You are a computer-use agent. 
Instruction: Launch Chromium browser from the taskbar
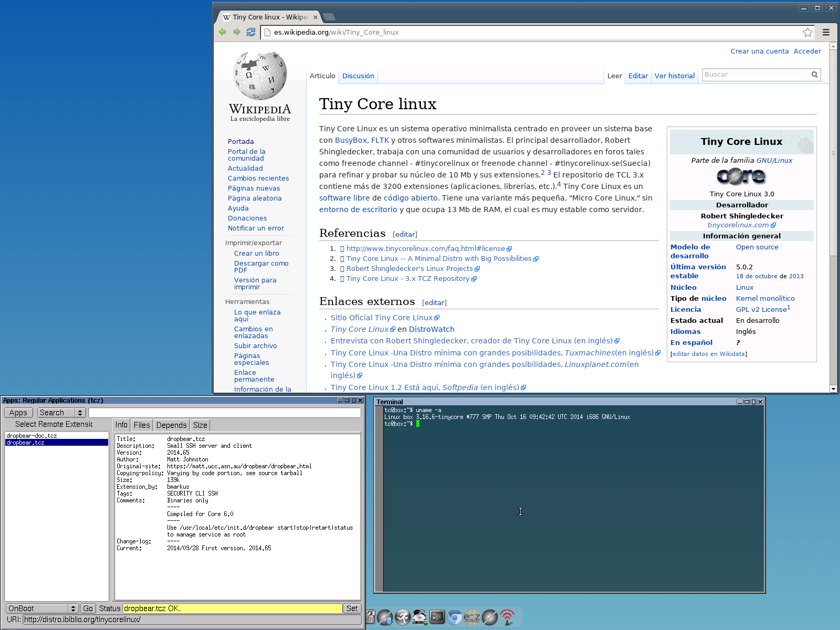click(x=455, y=617)
